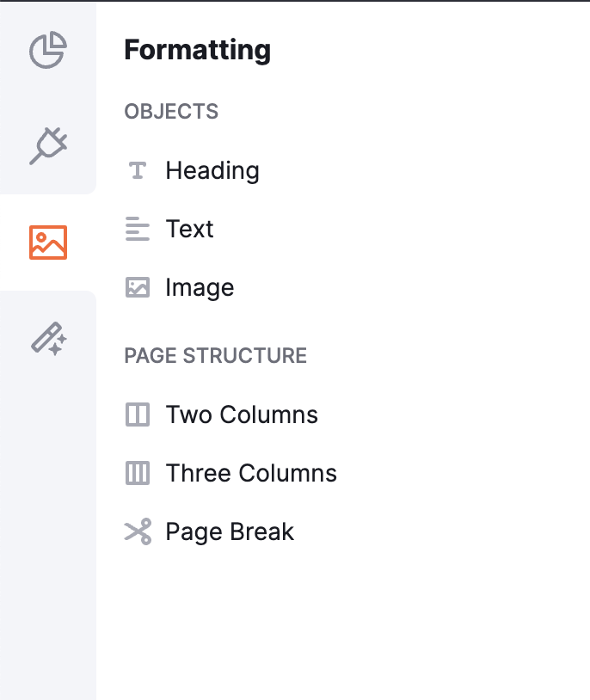Click the Heading object's T icon
The height and width of the screenshot is (700, 590).
(x=138, y=170)
